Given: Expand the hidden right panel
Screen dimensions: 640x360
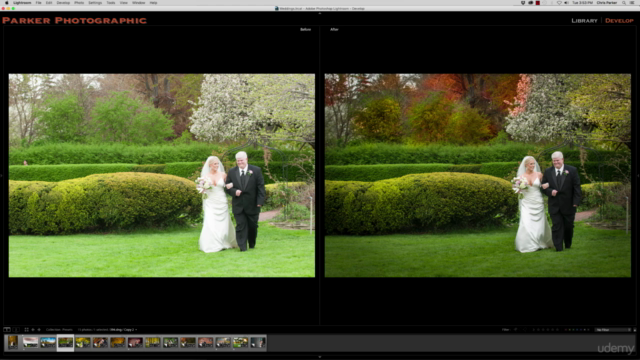Looking at the screenshot, I should tap(638, 176).
